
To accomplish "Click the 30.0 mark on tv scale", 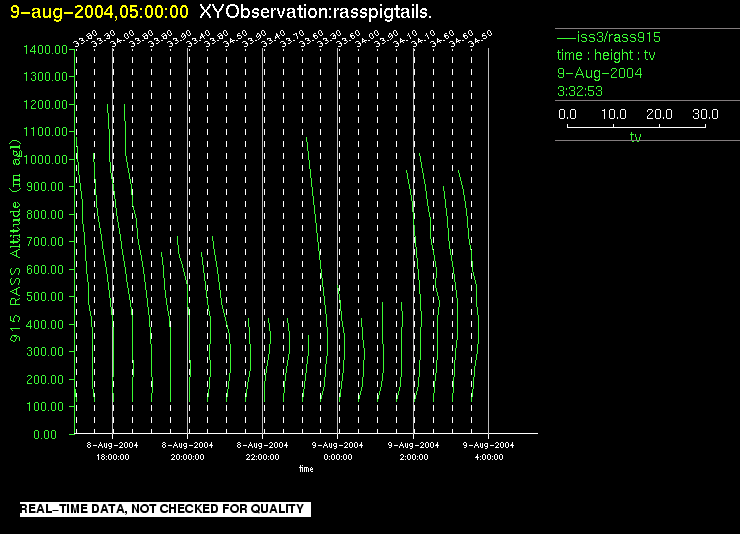I will coord(706,115).
